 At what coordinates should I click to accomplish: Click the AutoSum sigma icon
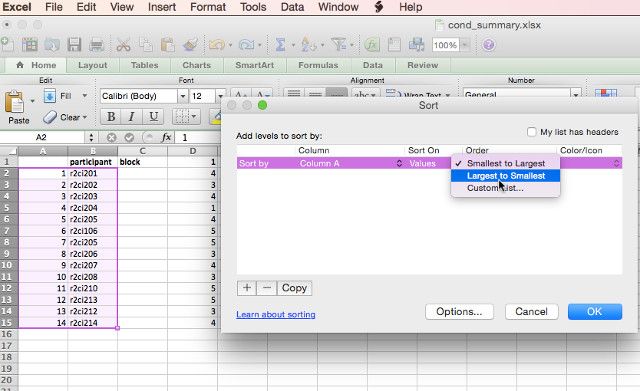(x=280, y=44)
